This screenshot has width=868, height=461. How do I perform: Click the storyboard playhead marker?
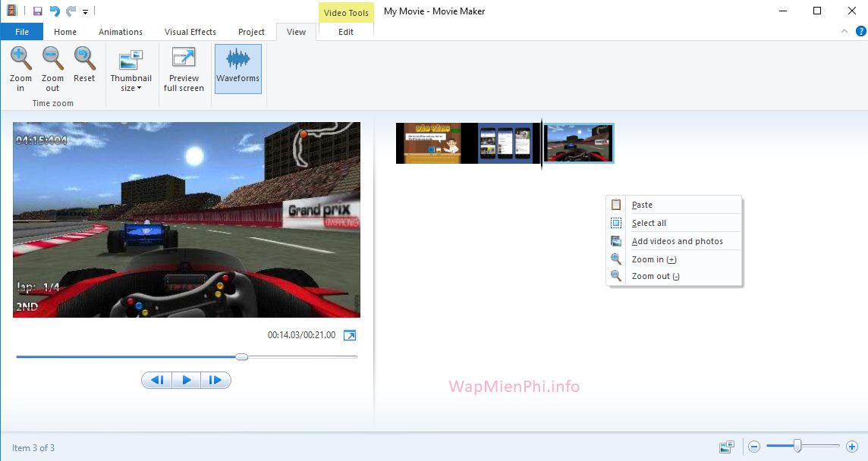point(542,143)
